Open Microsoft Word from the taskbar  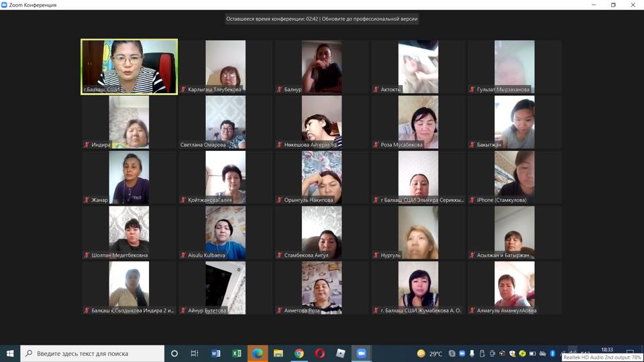tap(215, 353)
